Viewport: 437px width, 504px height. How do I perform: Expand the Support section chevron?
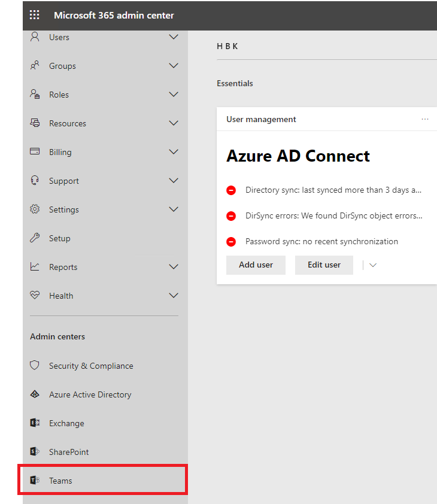click(174, 181)
